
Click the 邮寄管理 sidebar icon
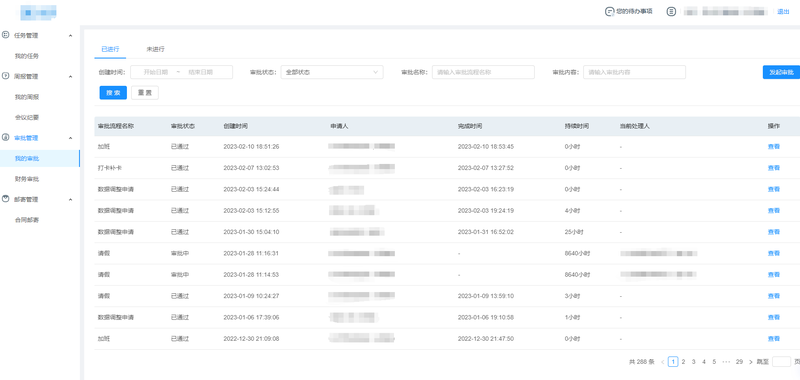tap(6, 199)
